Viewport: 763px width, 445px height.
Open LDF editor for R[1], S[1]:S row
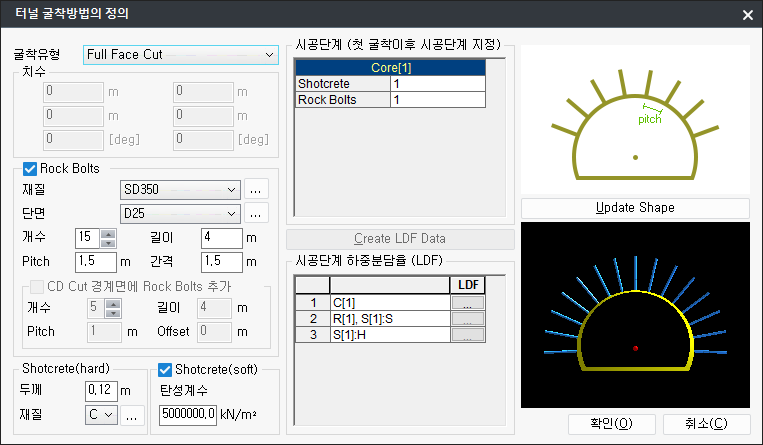(467, 318)
